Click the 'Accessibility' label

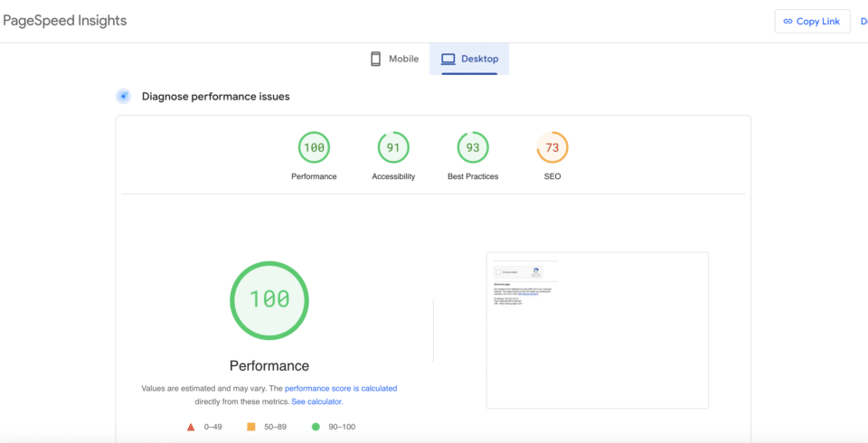coord(393,176)
